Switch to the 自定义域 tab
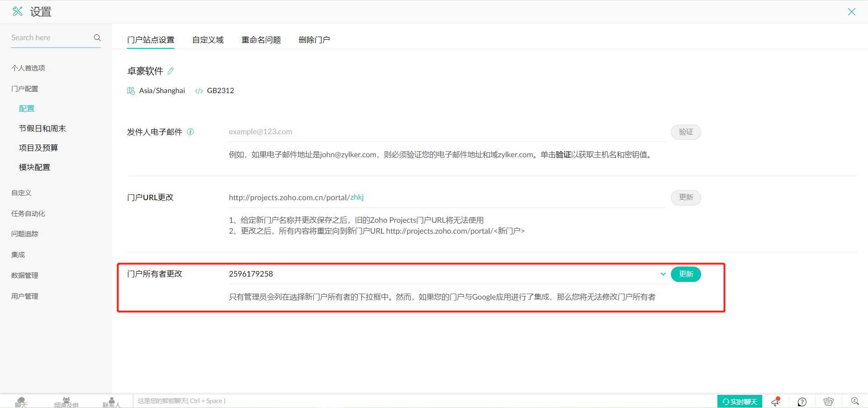The image size is (868, 408). pos(208,40)
